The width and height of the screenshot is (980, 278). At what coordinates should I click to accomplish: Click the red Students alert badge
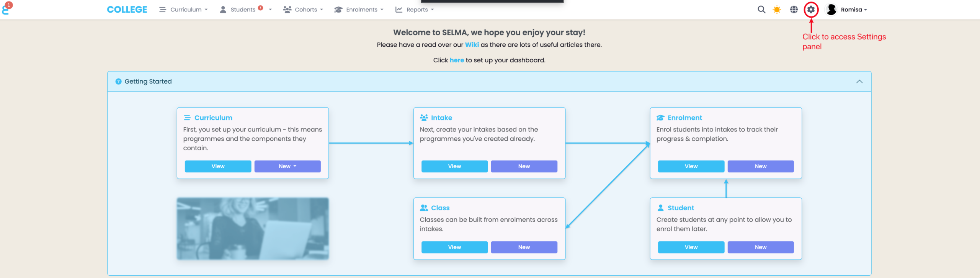(x=261, y=8)
